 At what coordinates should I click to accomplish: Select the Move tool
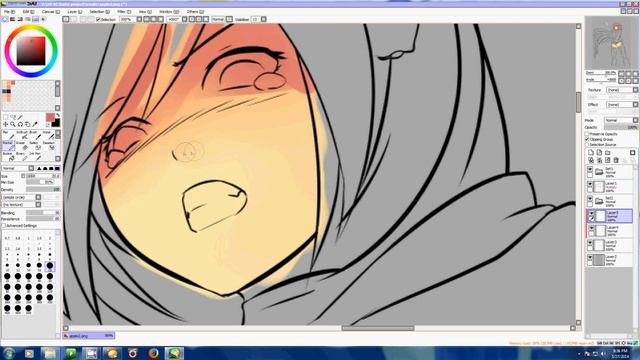(x=5, y=124)
